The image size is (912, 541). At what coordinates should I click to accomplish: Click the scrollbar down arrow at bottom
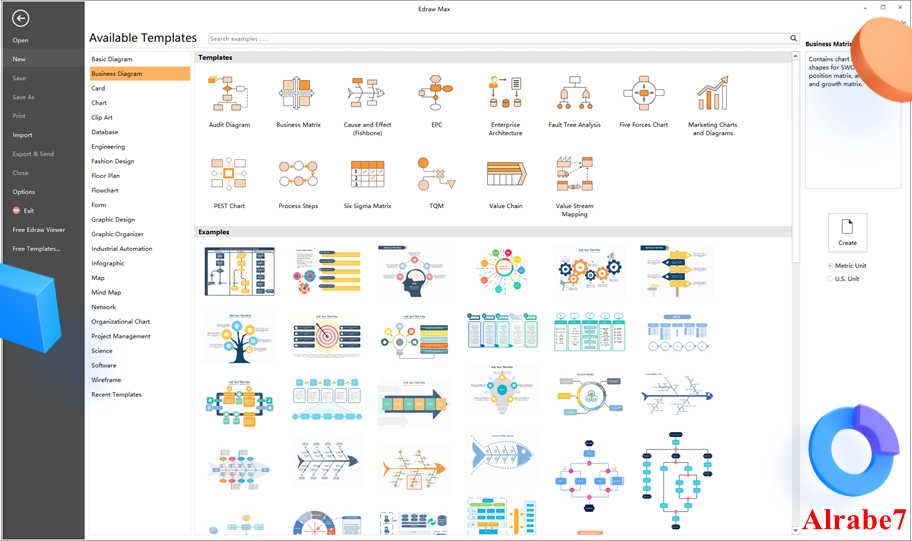[795, 531]
